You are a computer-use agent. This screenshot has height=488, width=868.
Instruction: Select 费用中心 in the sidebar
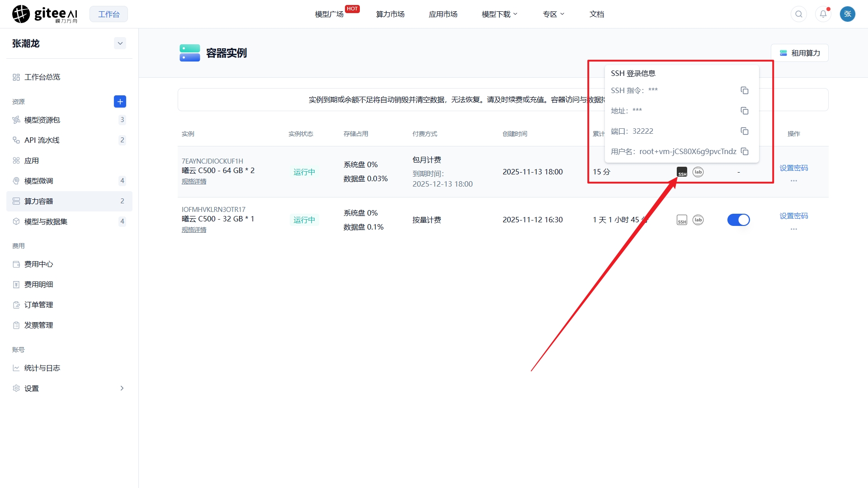click(39, 264)
